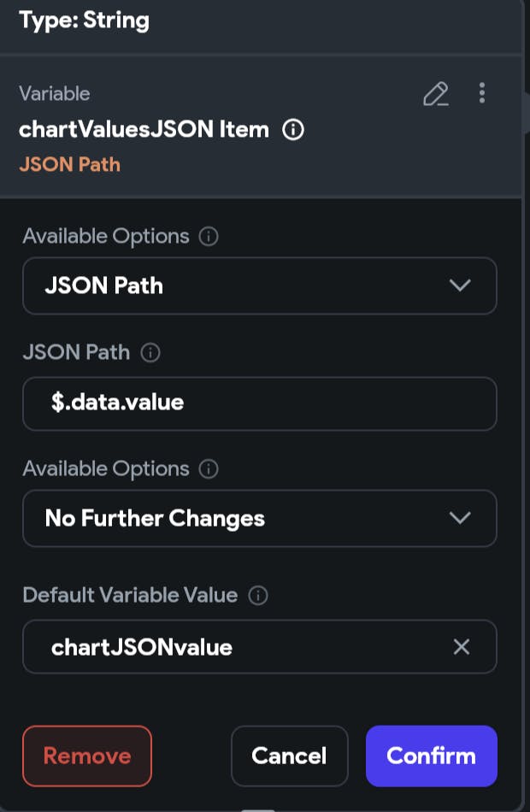Click the Type: String header text

click(x=84, y=21)
